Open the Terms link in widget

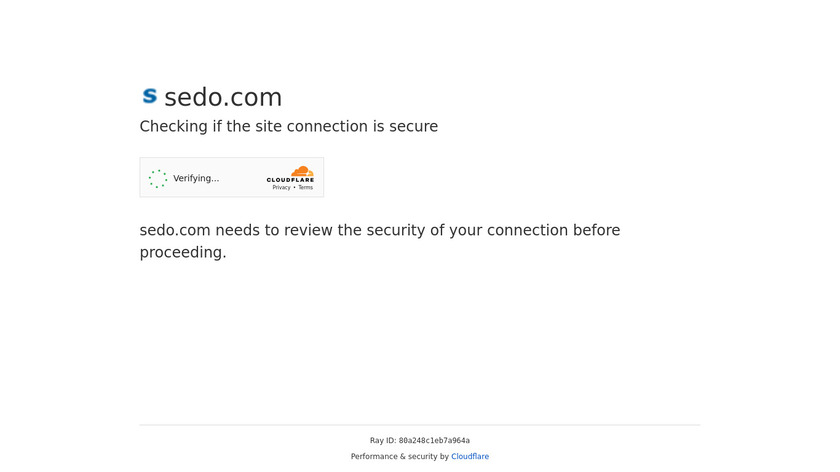pyautogui.click(x=305, y=188)
